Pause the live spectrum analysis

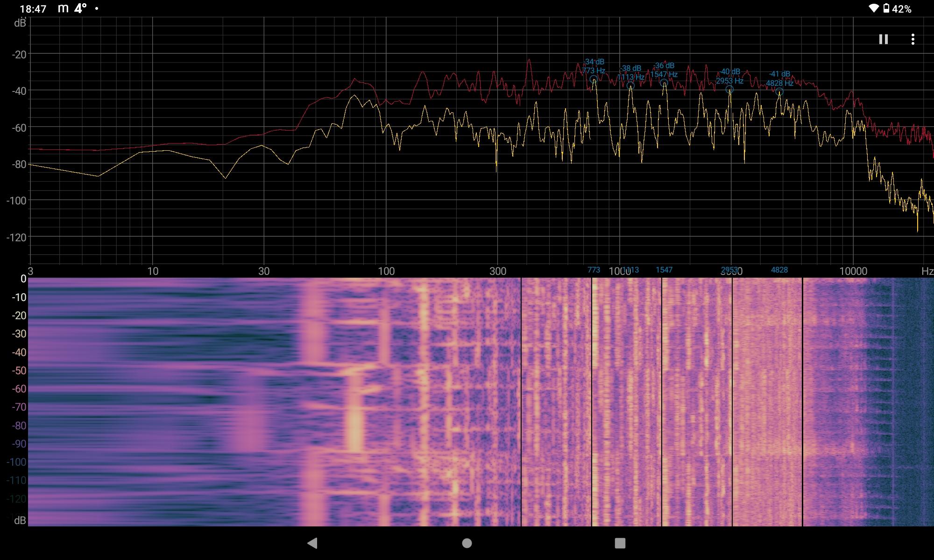(x=883, y=39)
